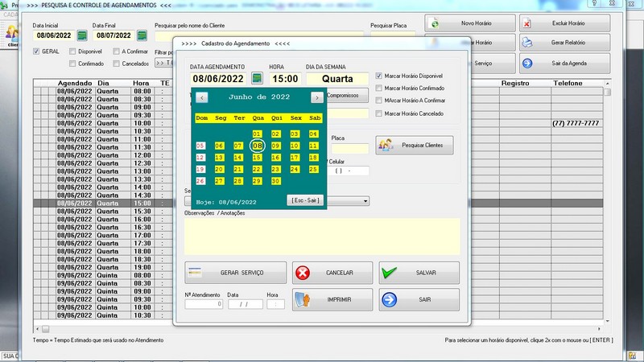The width and height of the screenshot is (644, 362).
Task: Select Sunday 12 in the calendar
Action: (x=200, y=158)
